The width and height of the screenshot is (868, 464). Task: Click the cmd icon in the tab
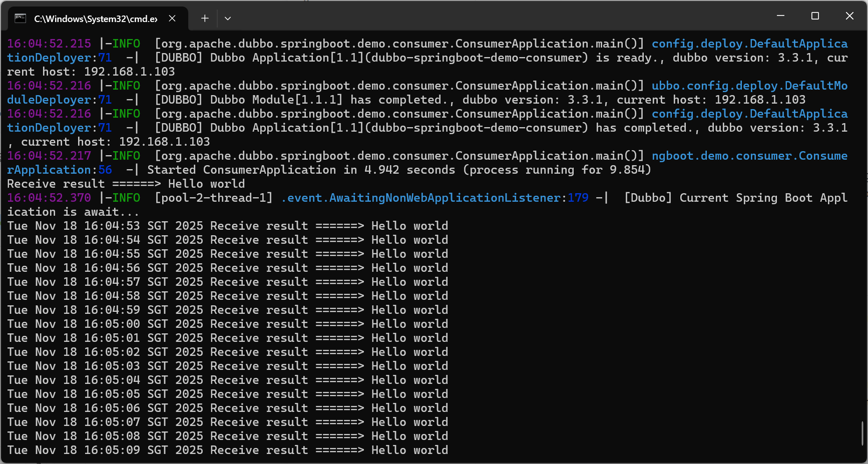tap(20, 19)
